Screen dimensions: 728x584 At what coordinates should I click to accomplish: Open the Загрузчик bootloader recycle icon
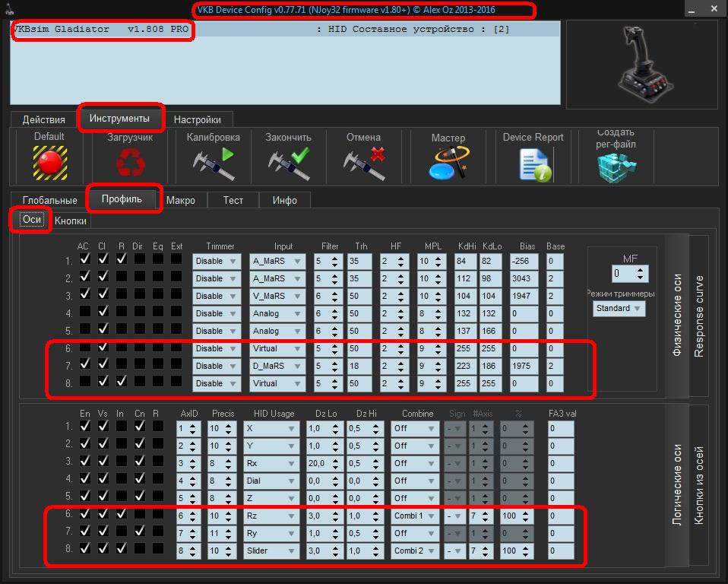(x=130, y=163)
